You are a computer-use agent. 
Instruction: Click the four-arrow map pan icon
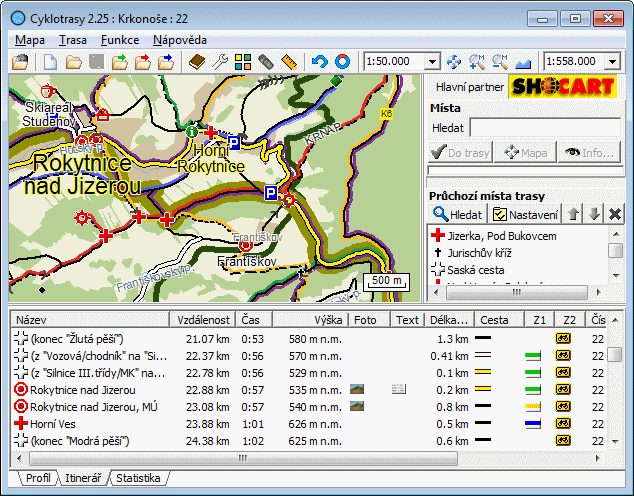click(454, 62)
